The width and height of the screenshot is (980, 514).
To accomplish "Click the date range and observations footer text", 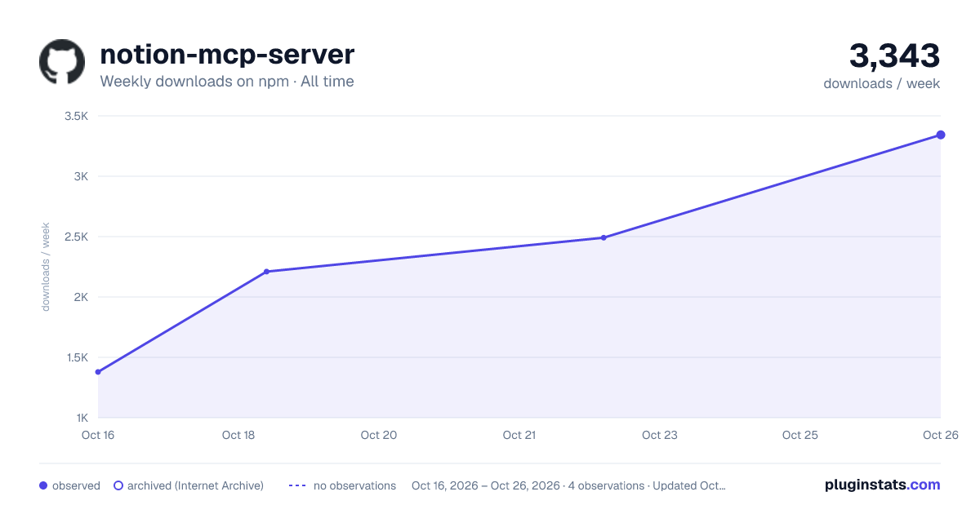I will point(568,485).
